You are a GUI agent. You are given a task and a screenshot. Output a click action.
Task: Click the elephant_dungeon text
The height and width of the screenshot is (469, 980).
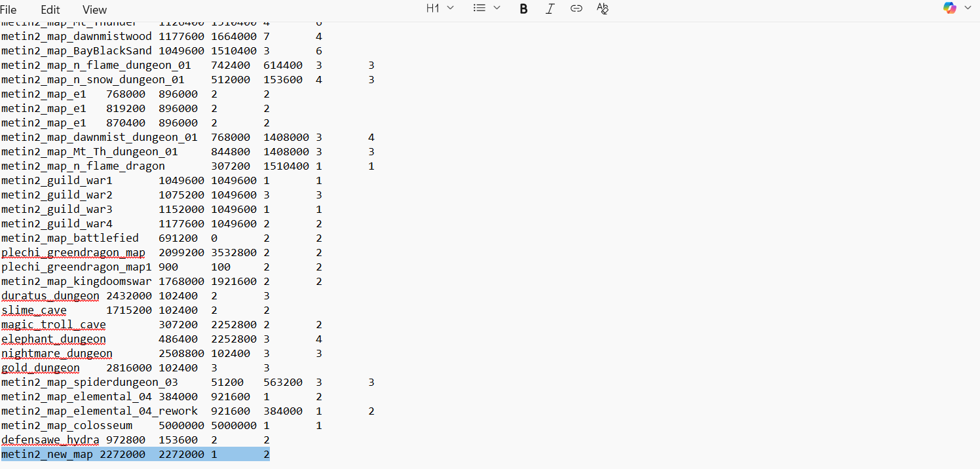click(54, 339)
